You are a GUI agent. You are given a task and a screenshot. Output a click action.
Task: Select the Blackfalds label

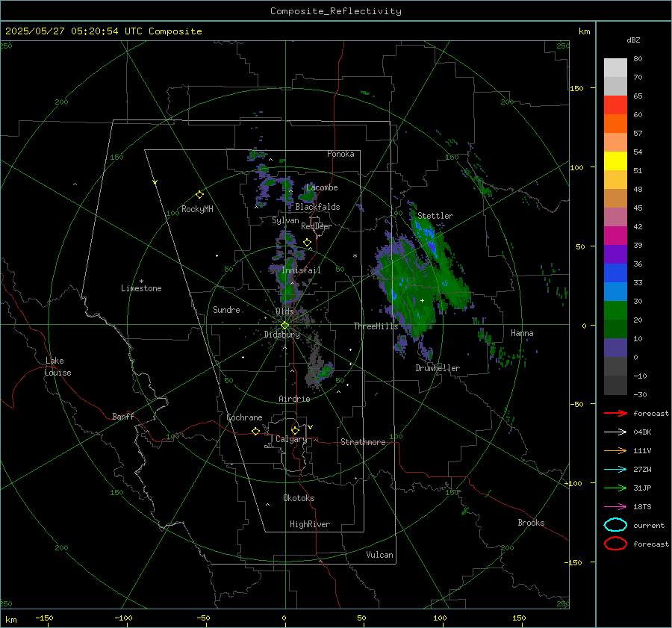[317, 207]
